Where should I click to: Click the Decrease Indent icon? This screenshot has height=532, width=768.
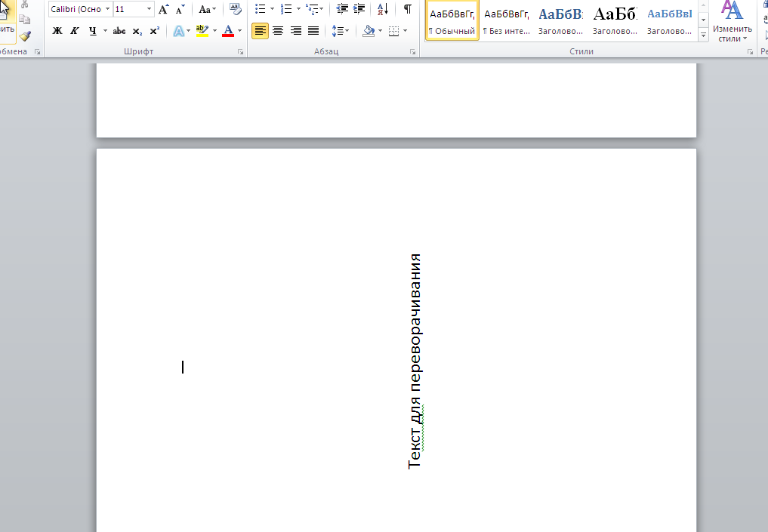342,9
